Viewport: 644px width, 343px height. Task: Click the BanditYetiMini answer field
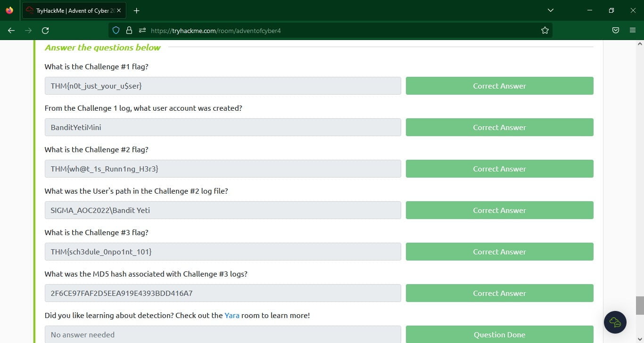pyautogui.click(x=223, y=127)
